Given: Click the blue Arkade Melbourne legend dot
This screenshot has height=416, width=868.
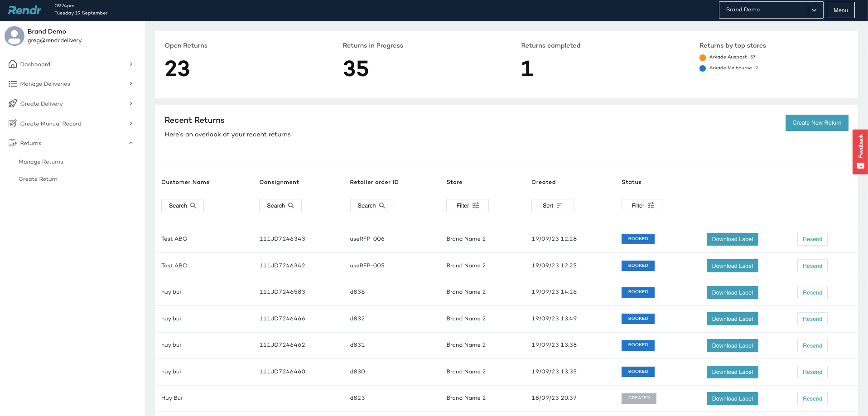Looking at the screenshot, I should tap(703, 68).
